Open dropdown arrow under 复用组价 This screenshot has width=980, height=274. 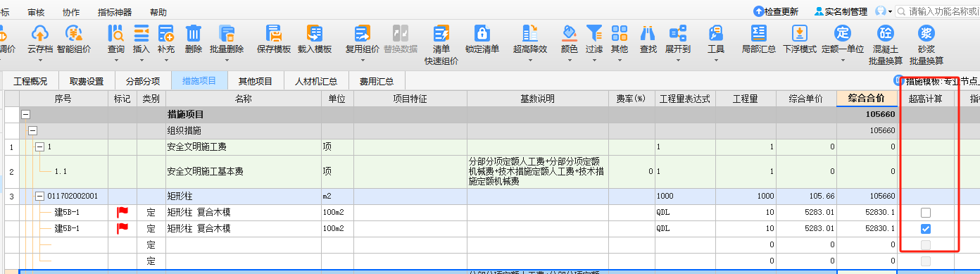363,61
